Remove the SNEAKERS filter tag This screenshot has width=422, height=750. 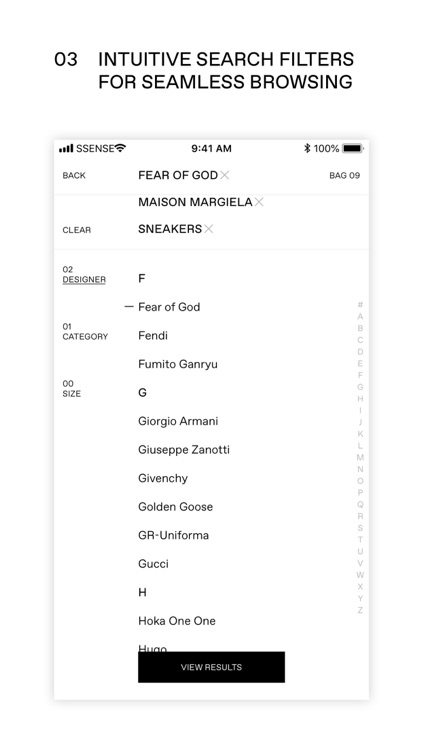[208, 229]
